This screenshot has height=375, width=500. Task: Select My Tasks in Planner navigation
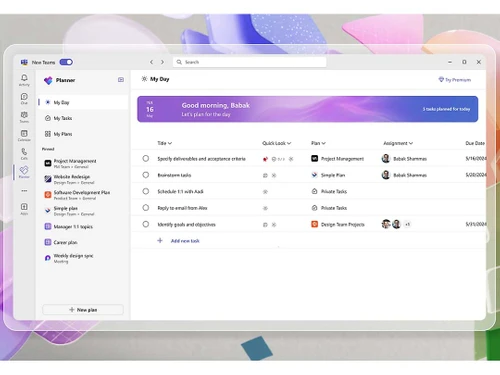click(x=83, y=118)
